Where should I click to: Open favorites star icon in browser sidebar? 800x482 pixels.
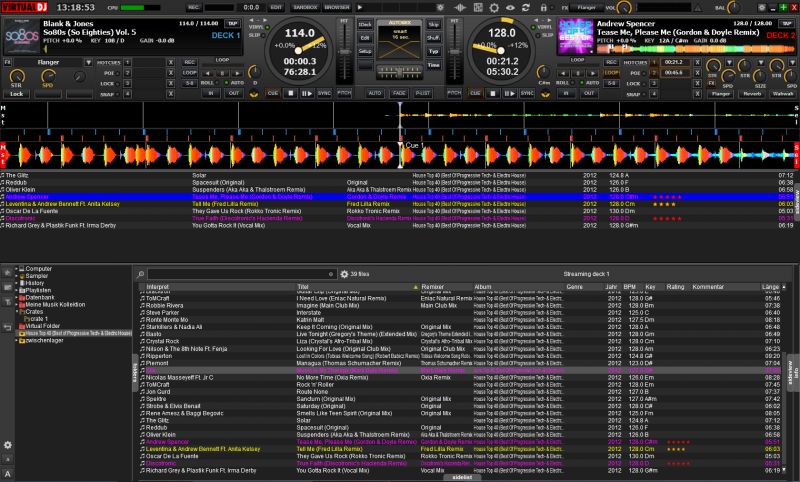[x=7, y=273]
